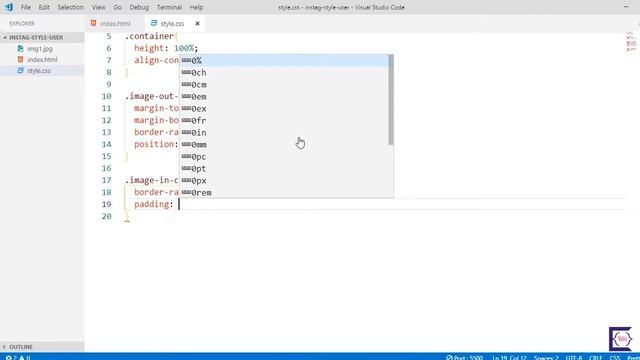Choose the 0ch suggestion
Viewport: 640px width, 360px height.
284,73
